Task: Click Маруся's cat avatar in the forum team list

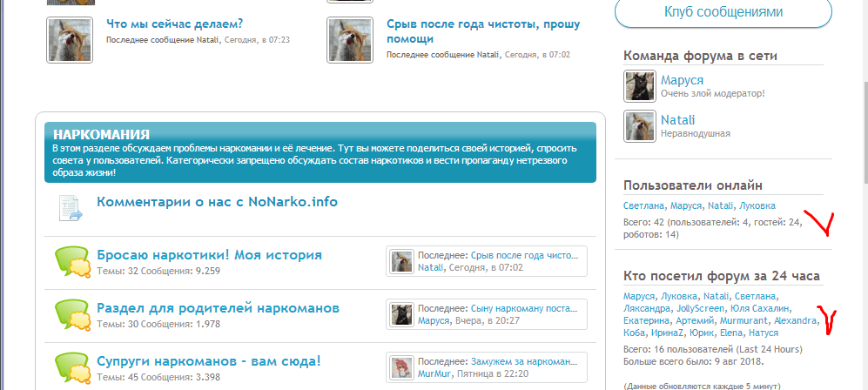Action: point(640,85)
